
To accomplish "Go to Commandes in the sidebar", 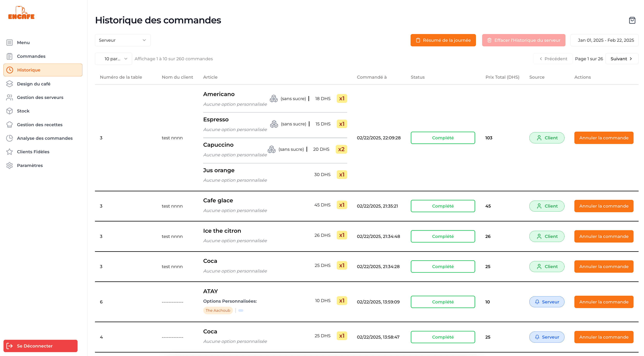I will click(x=31, y=56).
